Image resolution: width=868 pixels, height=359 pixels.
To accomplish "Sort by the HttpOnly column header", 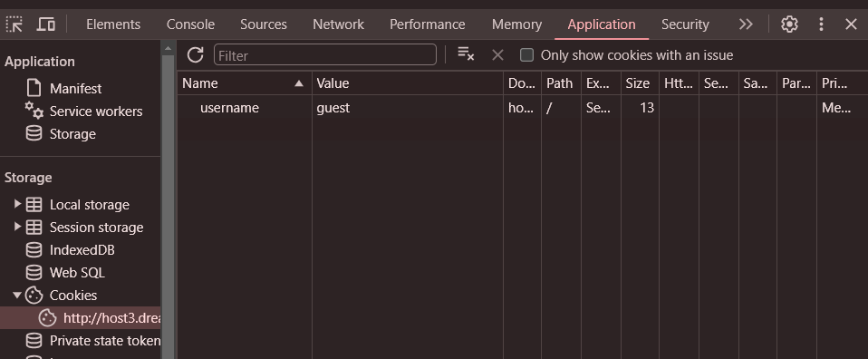I will [x=679, y=83].
